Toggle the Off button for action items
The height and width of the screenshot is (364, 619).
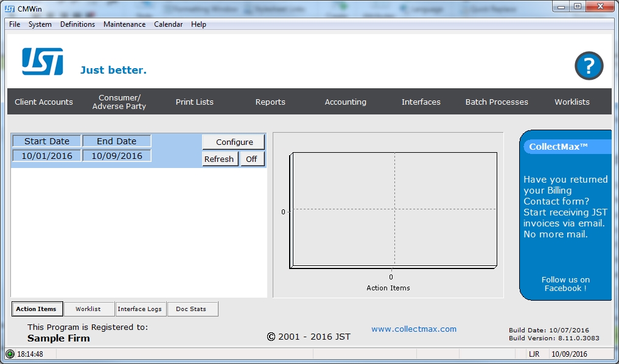251,159
